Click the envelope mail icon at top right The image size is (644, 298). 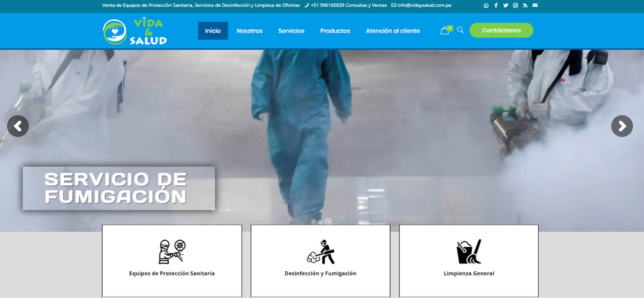coord(535,5)
